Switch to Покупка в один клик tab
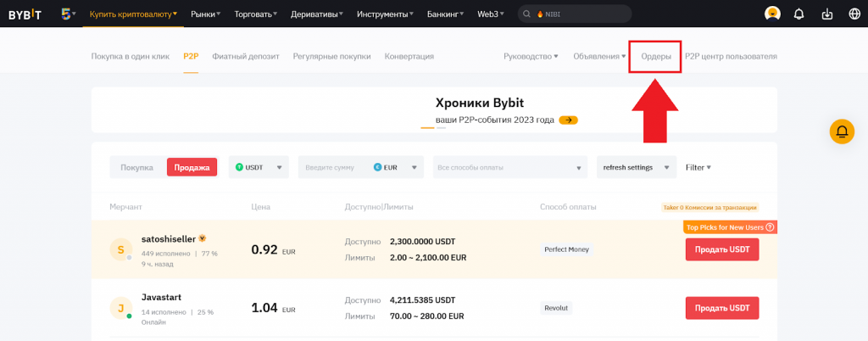This screenshot has height=341, width=868. pos(130,57)
